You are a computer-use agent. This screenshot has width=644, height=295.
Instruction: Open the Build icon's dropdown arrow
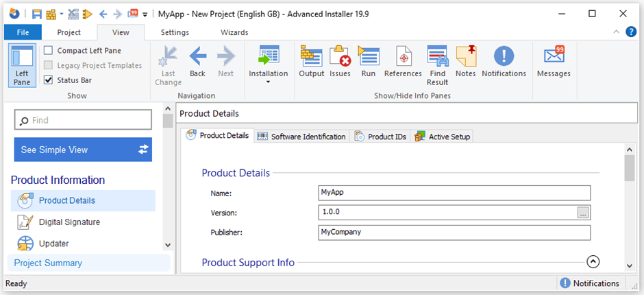61,14
